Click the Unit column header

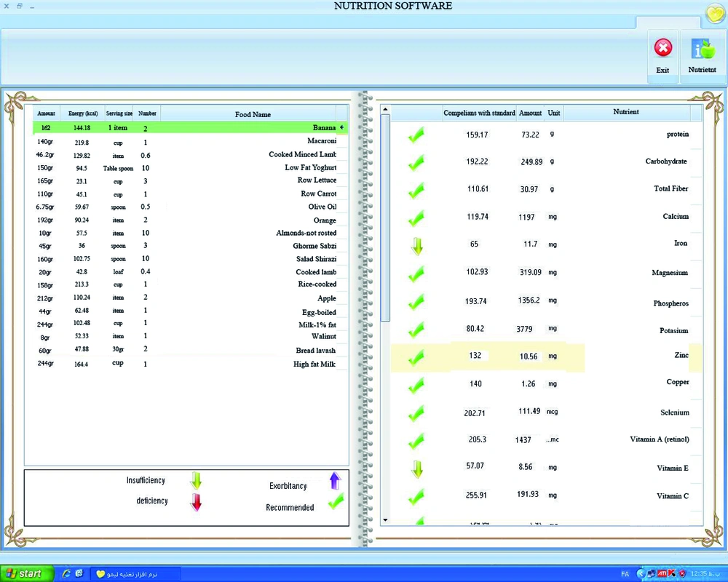point(553,113)
